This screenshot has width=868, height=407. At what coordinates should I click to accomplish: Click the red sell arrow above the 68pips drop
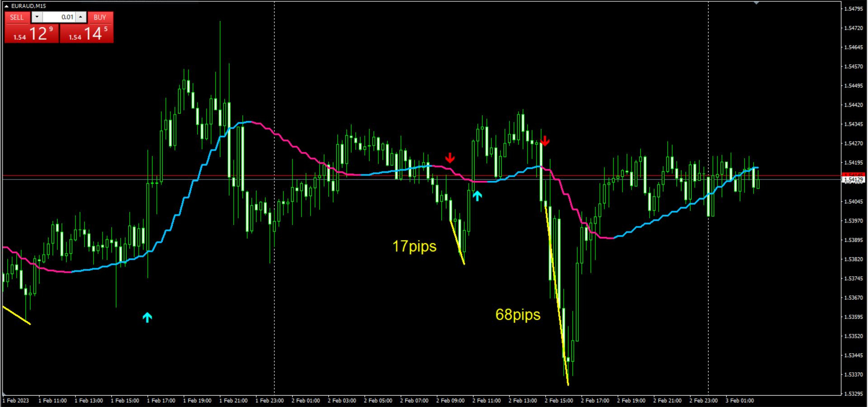[x=545, y=142]
